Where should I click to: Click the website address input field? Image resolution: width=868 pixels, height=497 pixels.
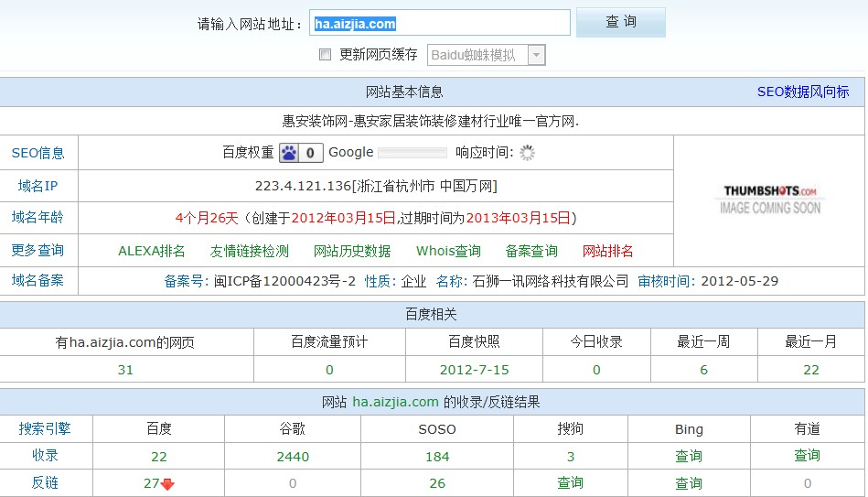tap(440, 24)
